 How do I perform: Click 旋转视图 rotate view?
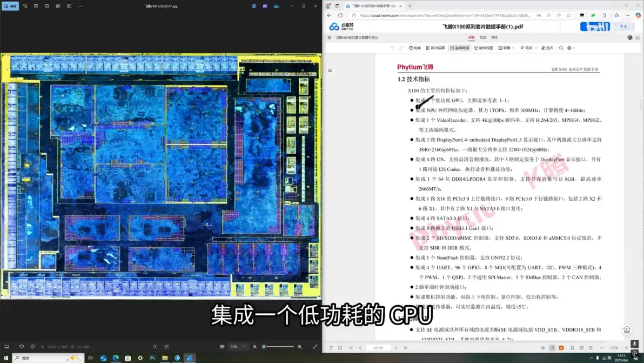click(484, 48)
